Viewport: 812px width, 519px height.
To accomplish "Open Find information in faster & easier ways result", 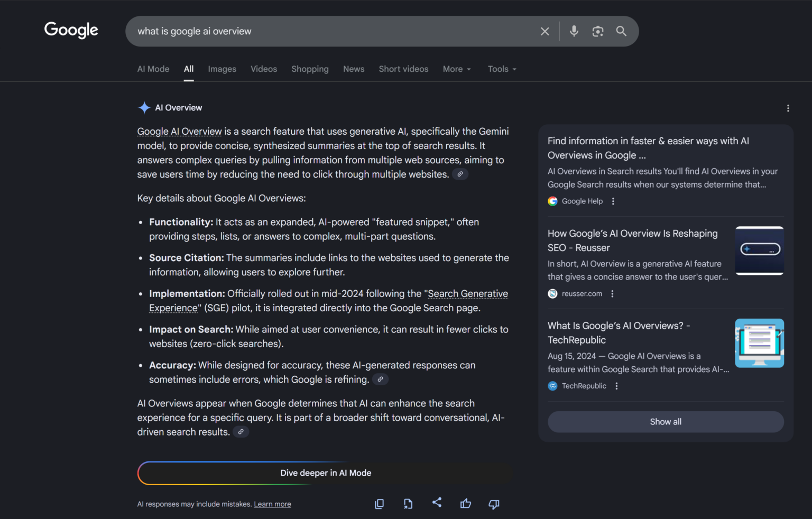I will pos(648,148).
